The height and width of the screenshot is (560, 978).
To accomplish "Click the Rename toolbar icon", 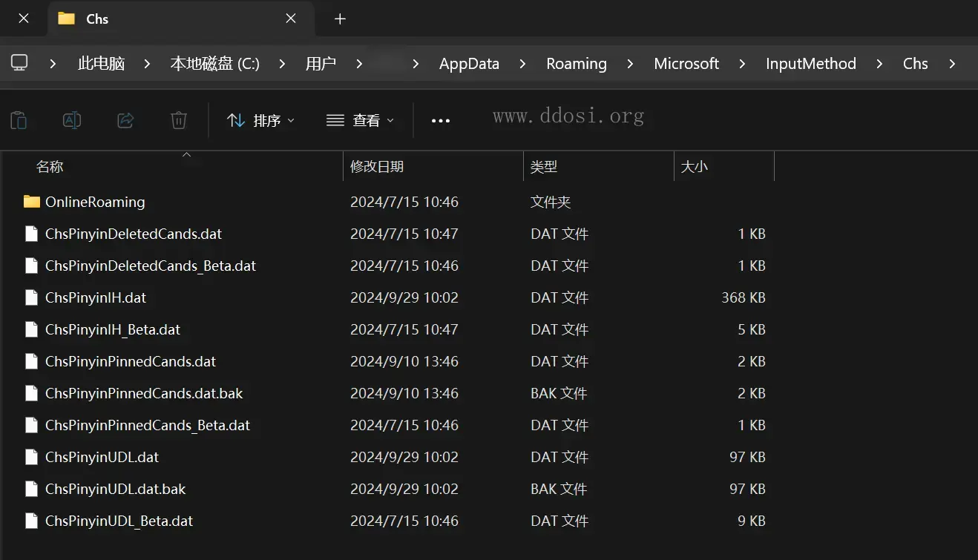I will [x=72, y=120].
